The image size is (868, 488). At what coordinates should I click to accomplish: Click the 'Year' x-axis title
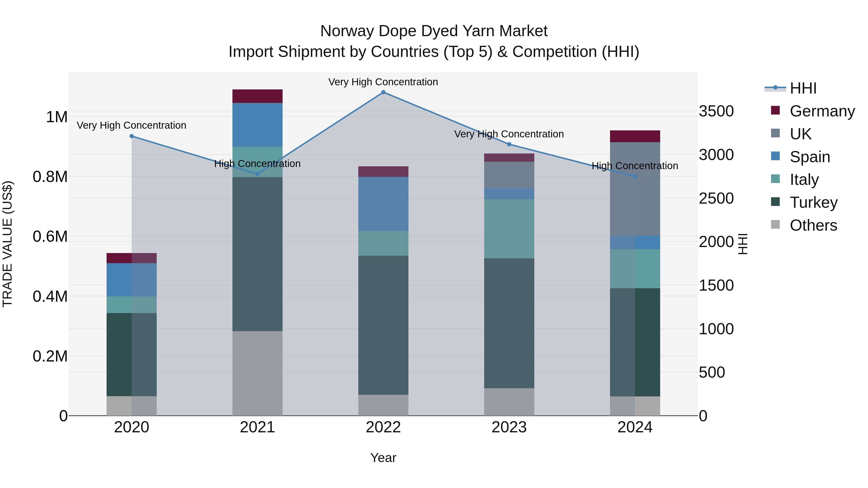tap(383, 458)
